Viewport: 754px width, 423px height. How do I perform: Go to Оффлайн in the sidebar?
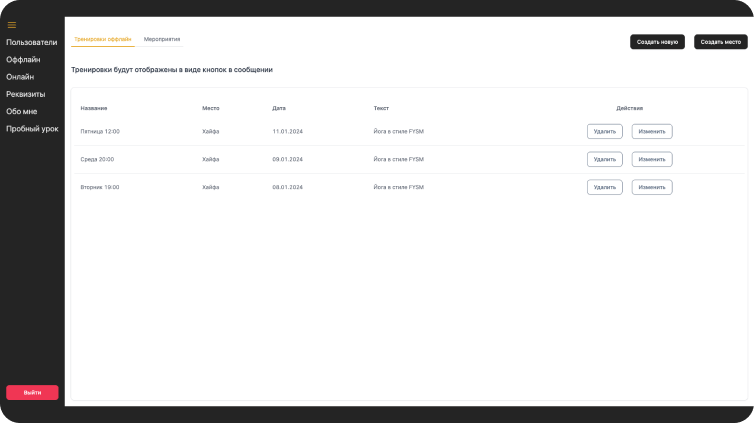tap(23, 60)
